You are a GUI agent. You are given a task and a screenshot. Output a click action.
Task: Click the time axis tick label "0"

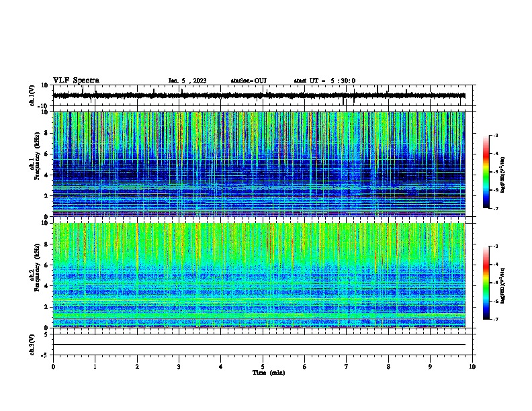[53, 367]
